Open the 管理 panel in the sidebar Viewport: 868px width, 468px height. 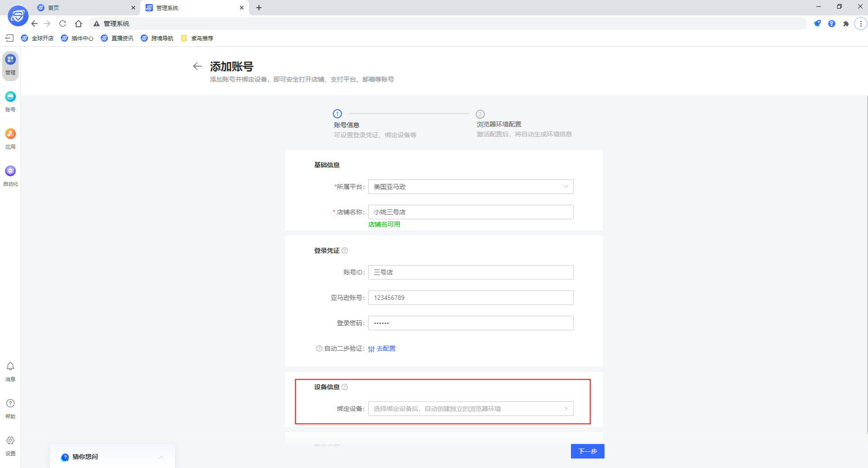click(x=10, y=63)
